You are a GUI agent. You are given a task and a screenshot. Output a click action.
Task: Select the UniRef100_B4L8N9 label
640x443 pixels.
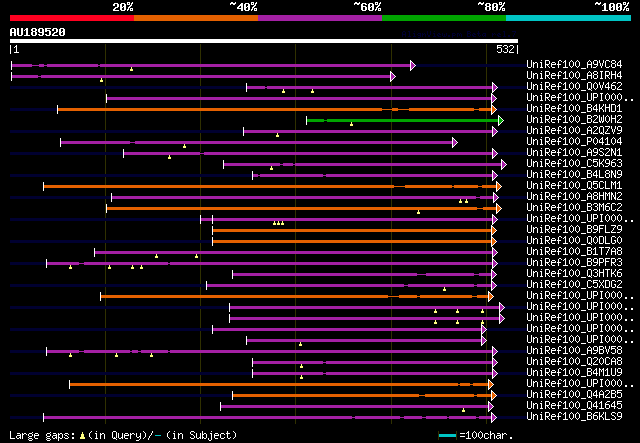pos(574,174)
